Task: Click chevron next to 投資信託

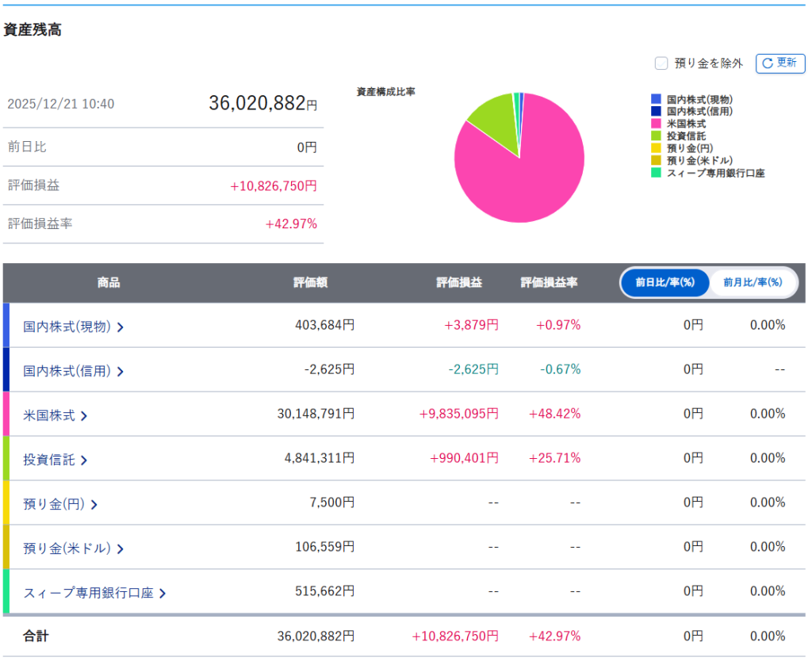Action: 84,459
